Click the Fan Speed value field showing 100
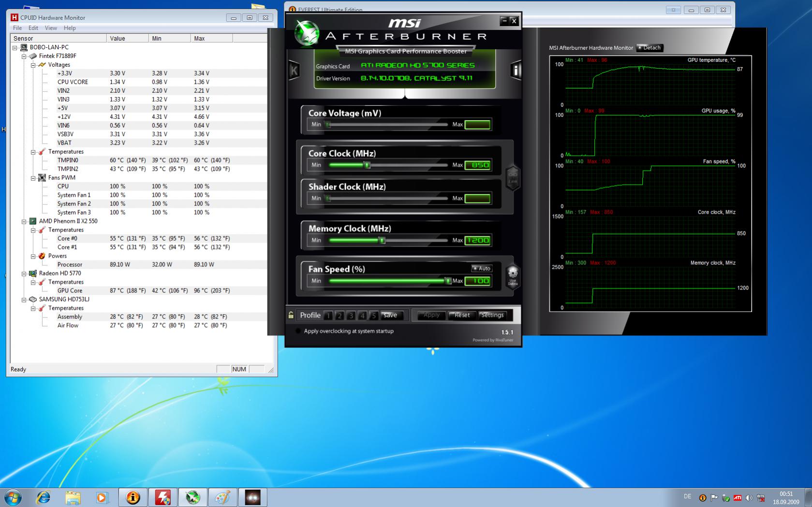 478,281
